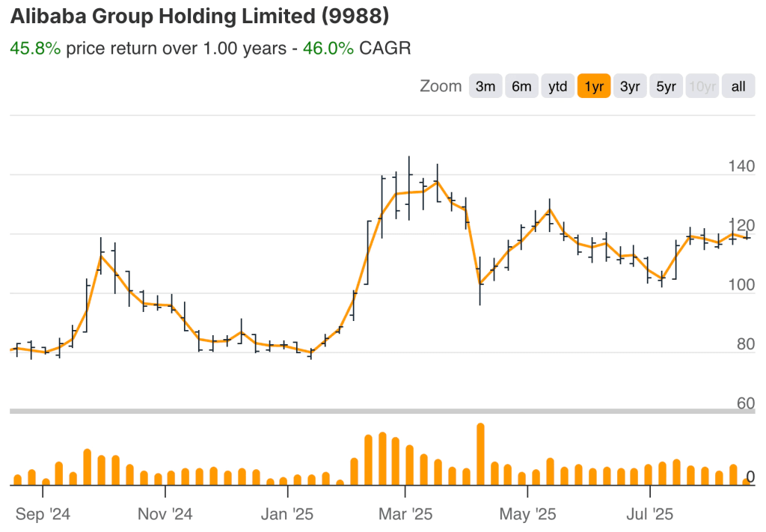Click the Jul '25 x-axis label
Screen dimensions: 766x532
pyautogui.click(x=650, y=514)
